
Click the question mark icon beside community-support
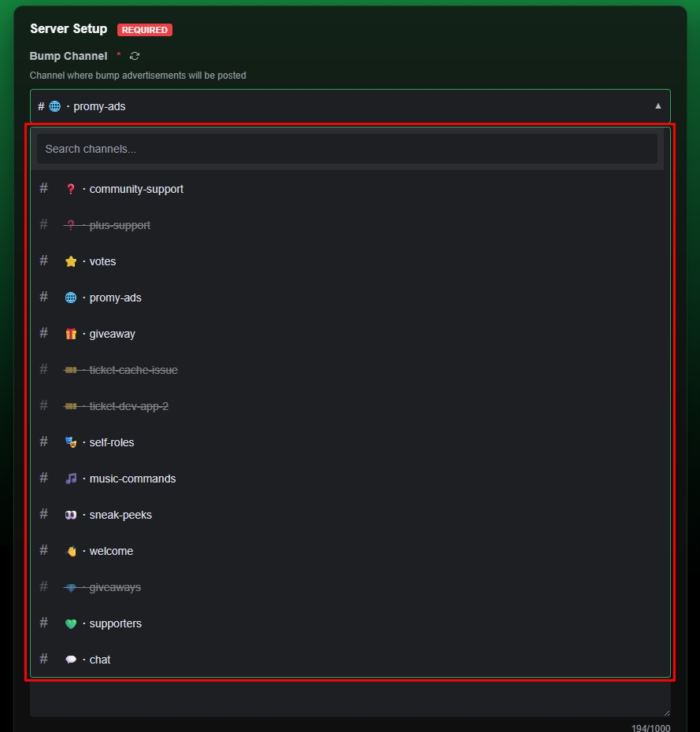tap(70, 189)
